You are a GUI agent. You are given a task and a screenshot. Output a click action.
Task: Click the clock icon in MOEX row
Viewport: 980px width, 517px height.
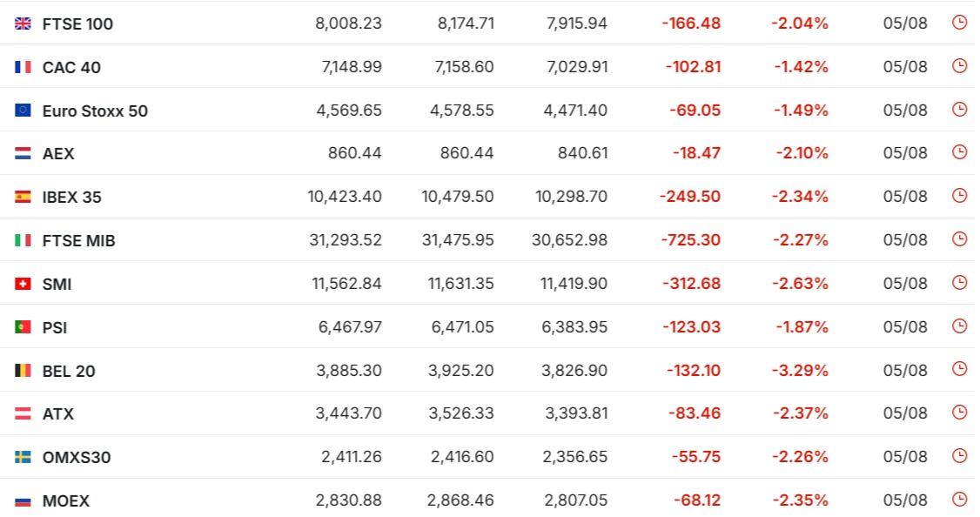click(x=959, y=500)
